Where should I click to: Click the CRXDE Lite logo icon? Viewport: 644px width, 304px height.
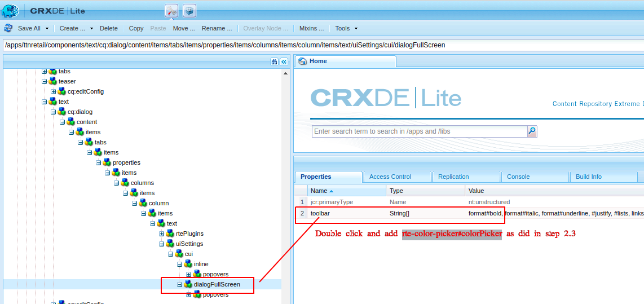point(11,10)
